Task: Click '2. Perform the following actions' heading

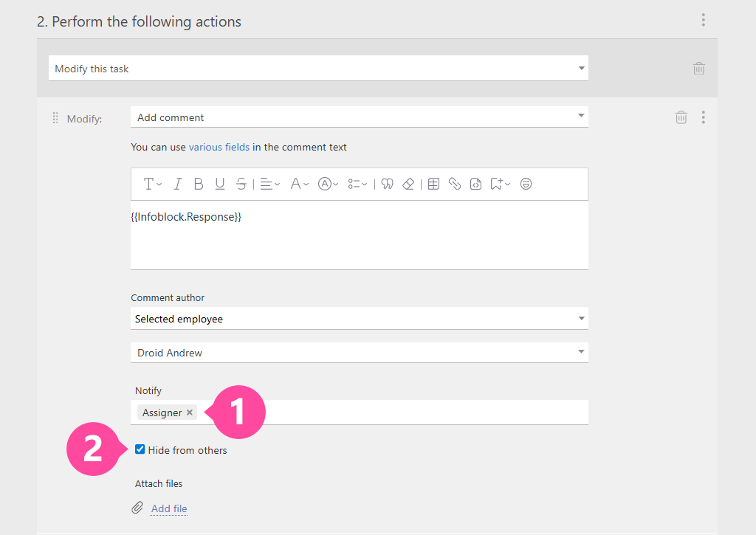Action: pyautogui.click(x=139, y=21)
